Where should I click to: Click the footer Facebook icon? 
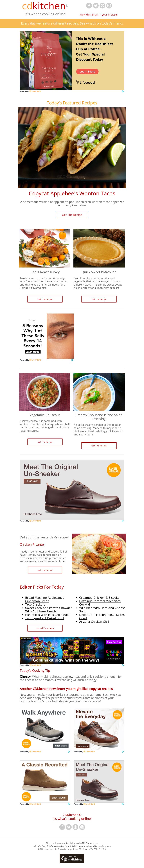click(x=62, y=827)
